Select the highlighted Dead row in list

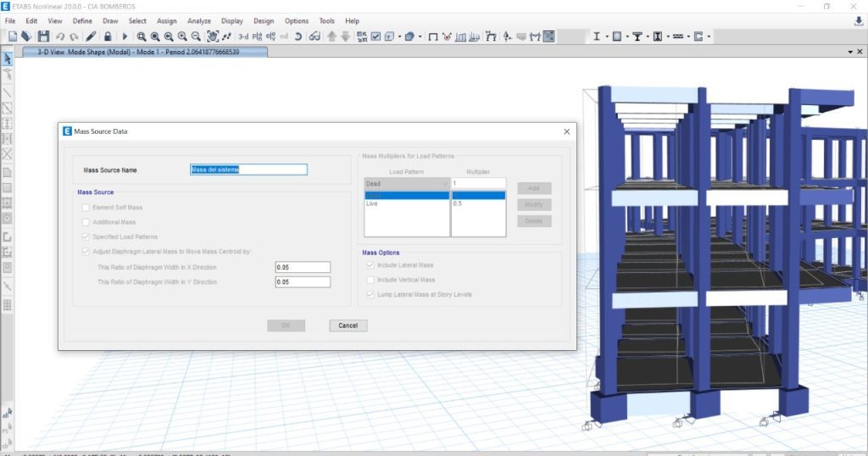coord(407,195)
